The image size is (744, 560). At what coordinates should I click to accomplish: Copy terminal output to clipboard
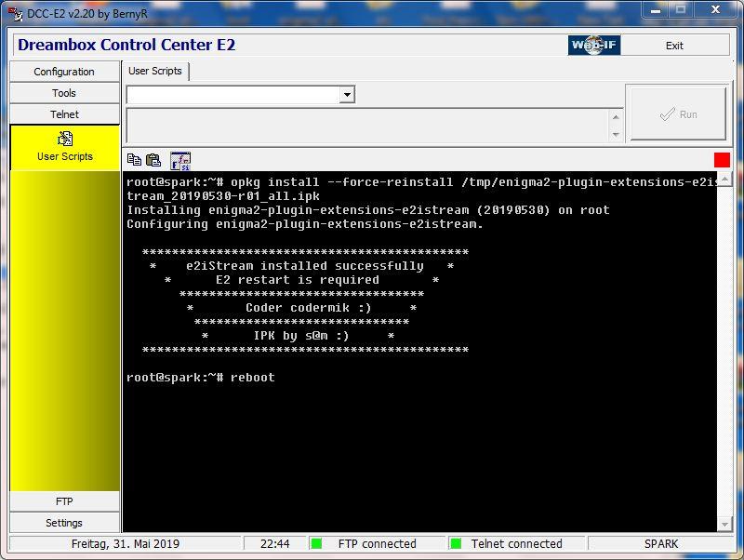134,160
